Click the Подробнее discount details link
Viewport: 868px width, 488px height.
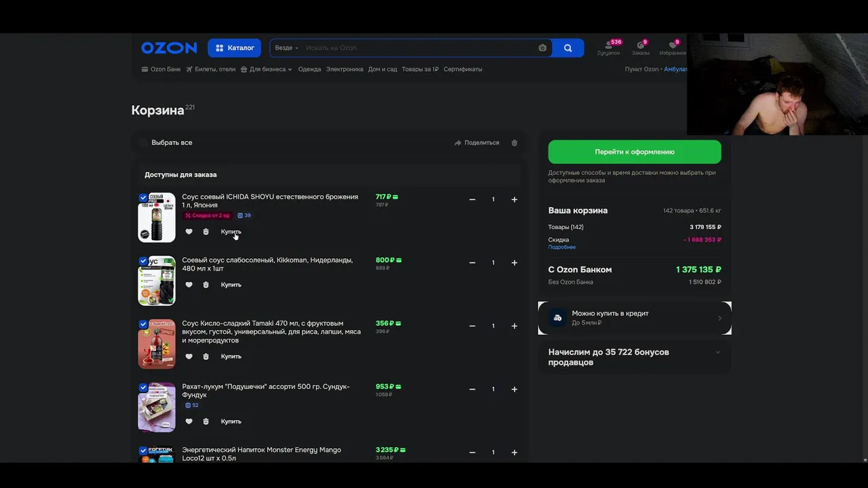tap(561, 247)
